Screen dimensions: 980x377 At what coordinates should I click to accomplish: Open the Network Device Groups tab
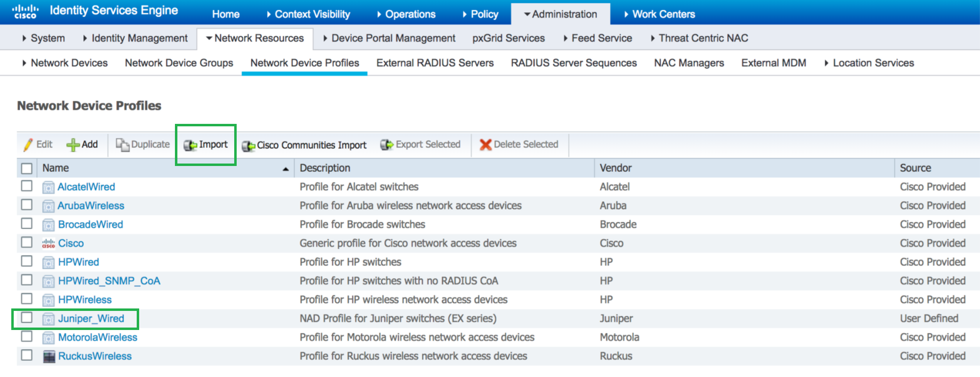179,63
